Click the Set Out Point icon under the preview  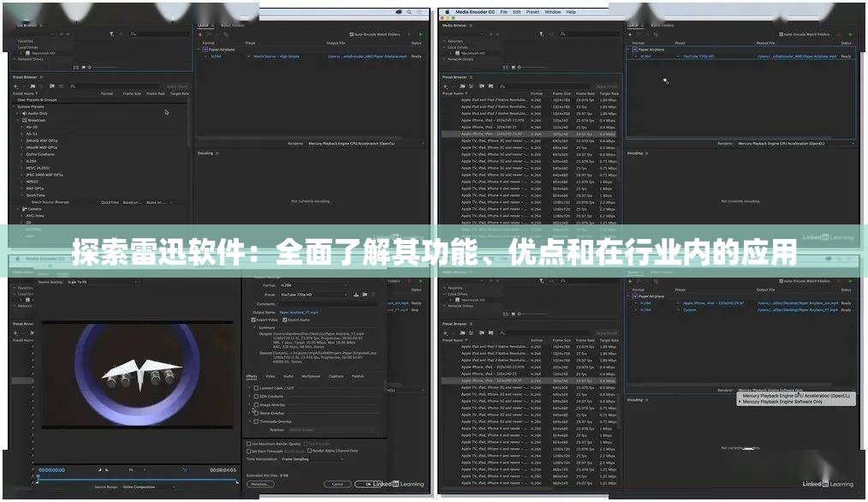(x=107, y=469)
